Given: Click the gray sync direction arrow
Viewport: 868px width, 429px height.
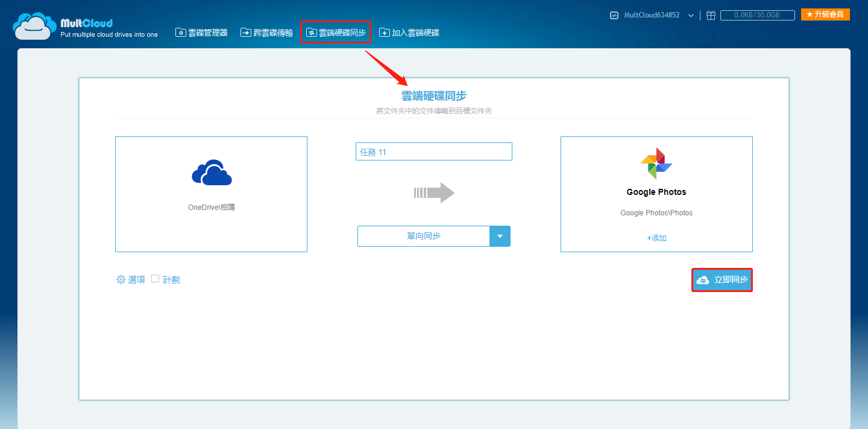Looking at the screenshot, I should [433, 192].
